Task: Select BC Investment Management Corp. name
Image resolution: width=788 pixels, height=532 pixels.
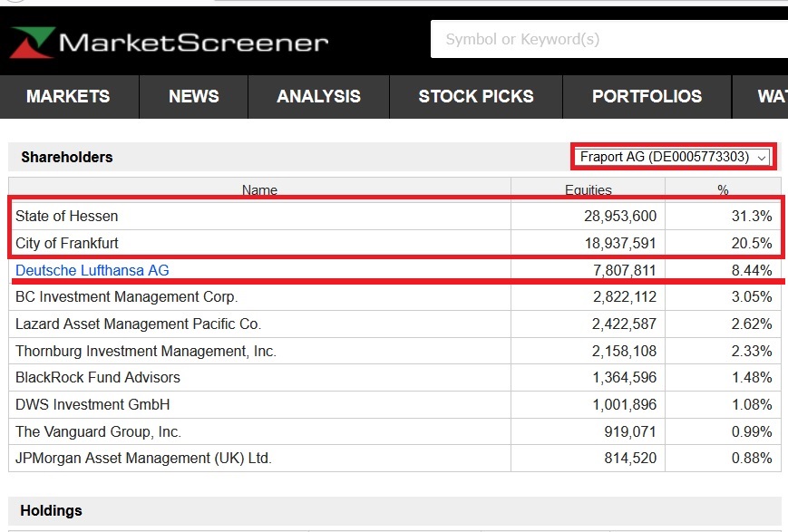Action: (x=127, y=297)
